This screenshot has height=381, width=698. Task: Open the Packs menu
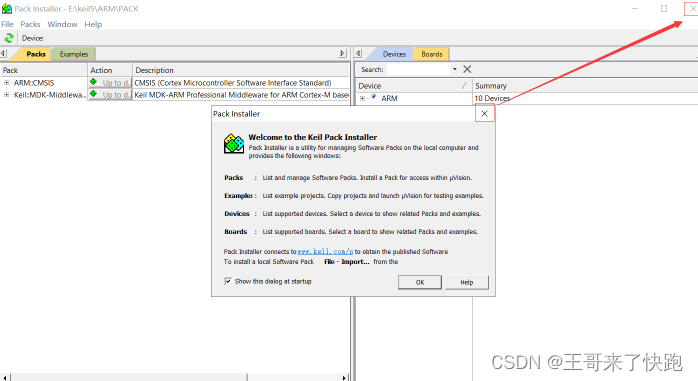[30, 24]
